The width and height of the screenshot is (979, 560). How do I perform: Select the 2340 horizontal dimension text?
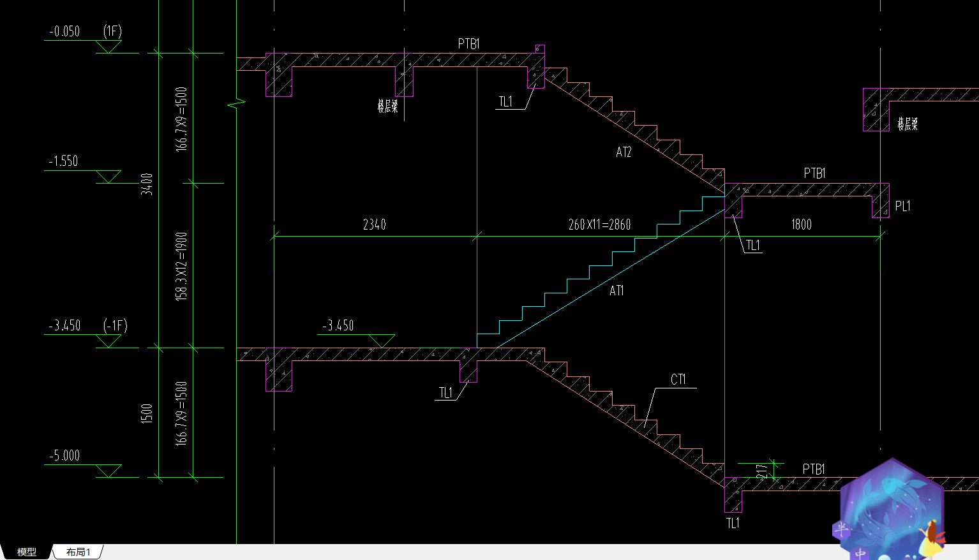(x=375, y=225)
